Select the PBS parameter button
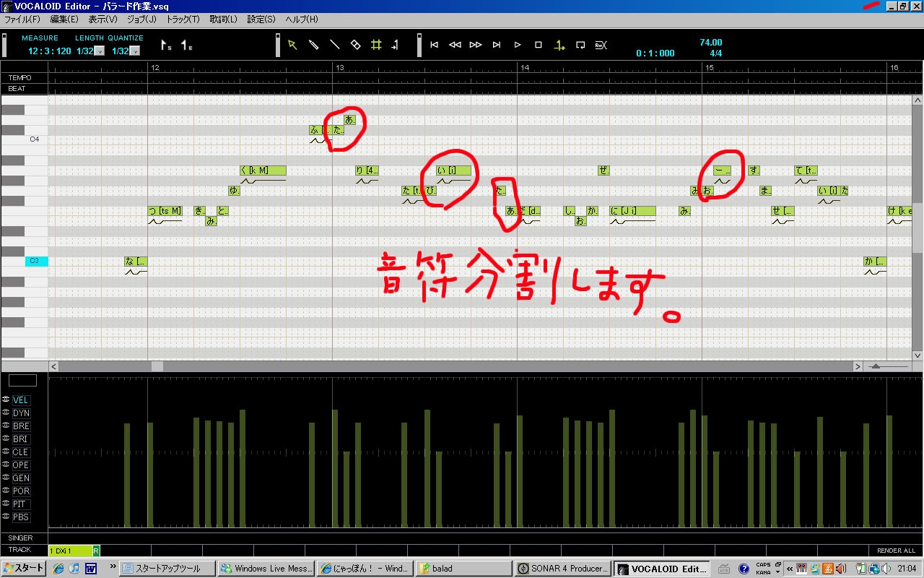 coord(21,517)
